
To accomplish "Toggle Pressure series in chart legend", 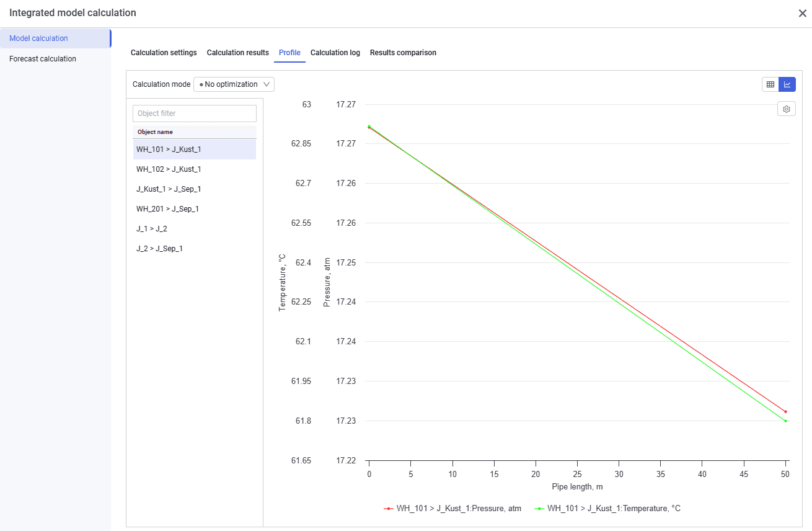I will coord(452,509).
